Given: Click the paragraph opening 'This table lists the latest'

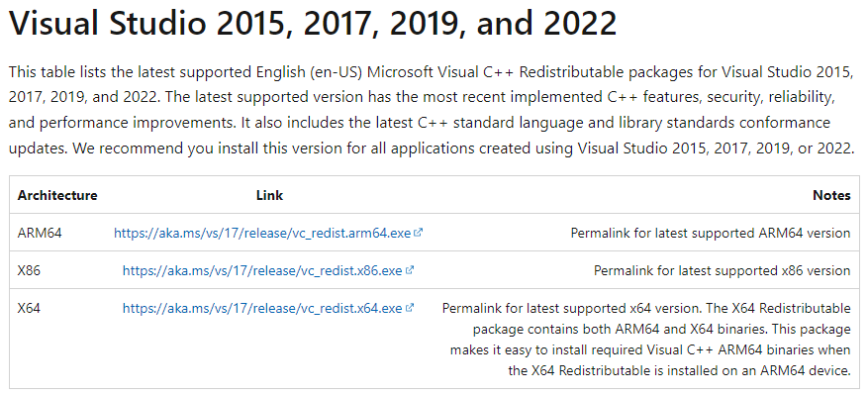Looking at the screenshot, I should (x=432, y=110).
